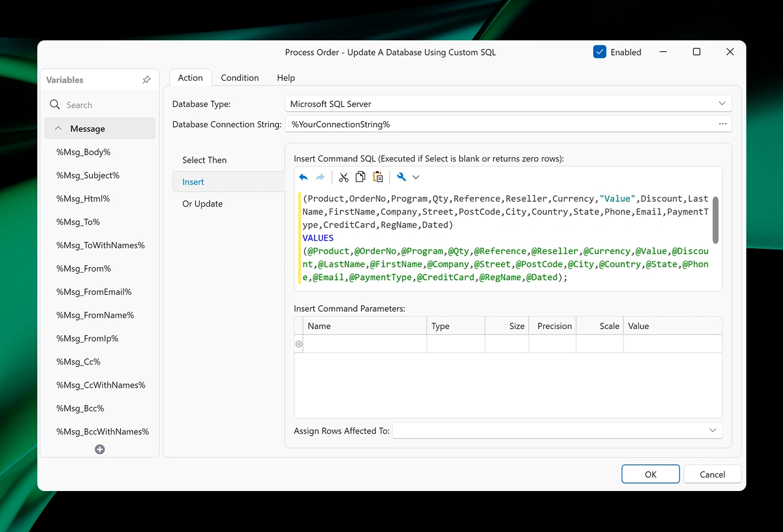
Task: Click the add variable plus icon
Action: coord(100,449)
